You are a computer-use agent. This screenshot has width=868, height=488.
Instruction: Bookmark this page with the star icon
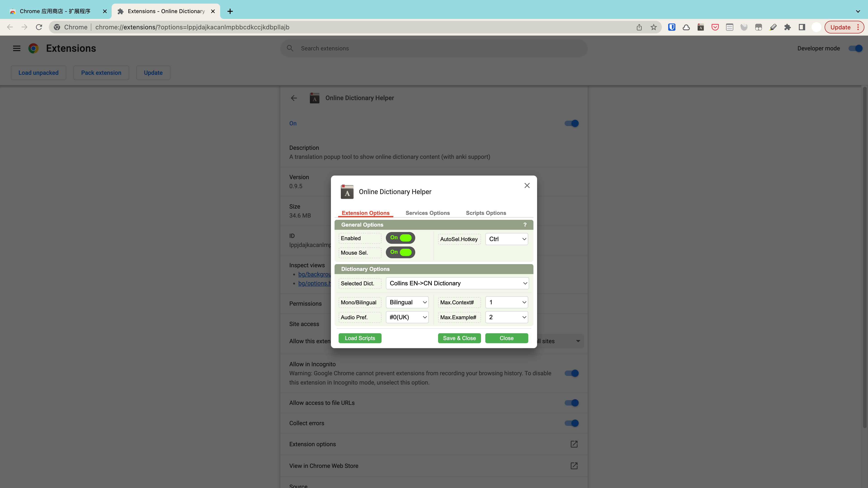coord(654,27)
